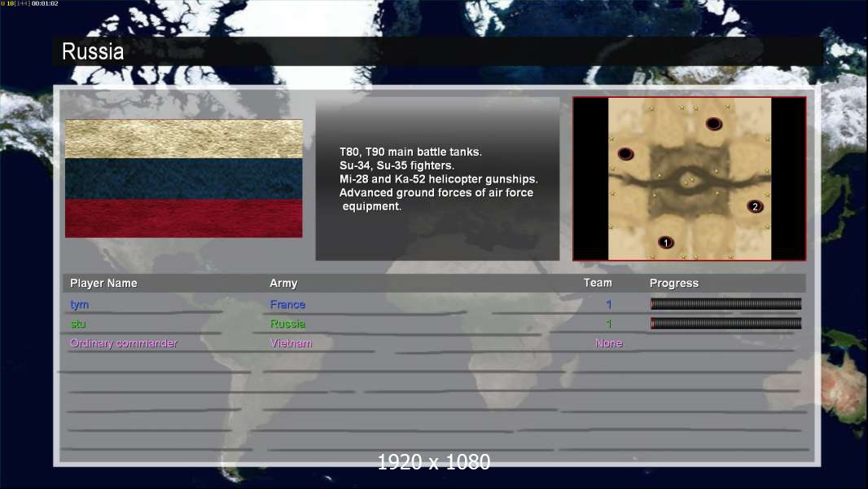Select player name "tym"
The width and height of the screenshot is (868, 489).
click(x=79, y=305)
